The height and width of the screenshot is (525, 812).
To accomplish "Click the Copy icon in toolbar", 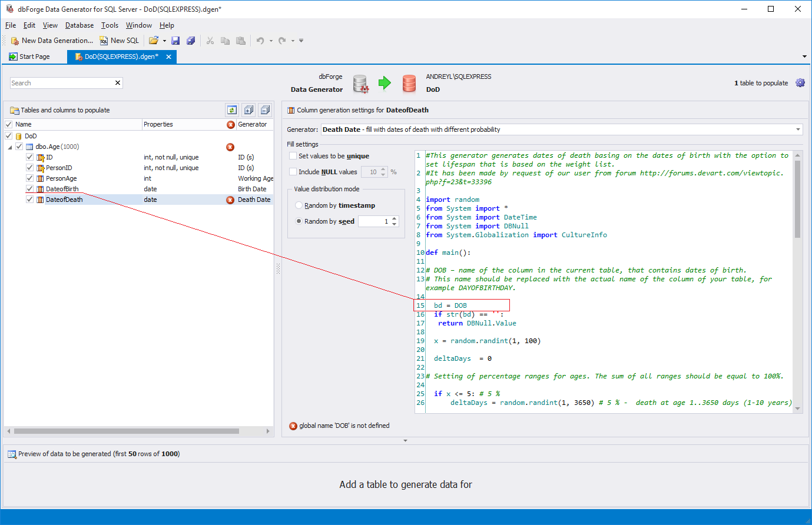I will [225, 41].
